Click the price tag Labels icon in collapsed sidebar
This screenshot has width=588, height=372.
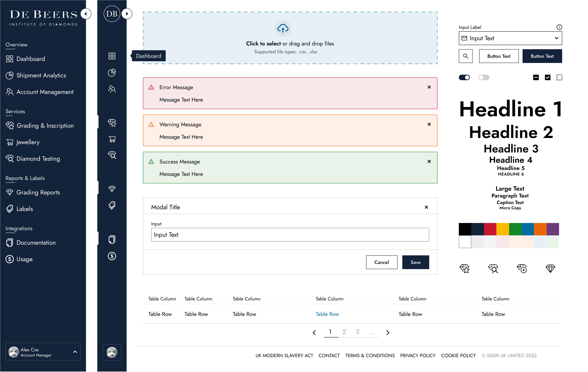(x=112, y=205)
